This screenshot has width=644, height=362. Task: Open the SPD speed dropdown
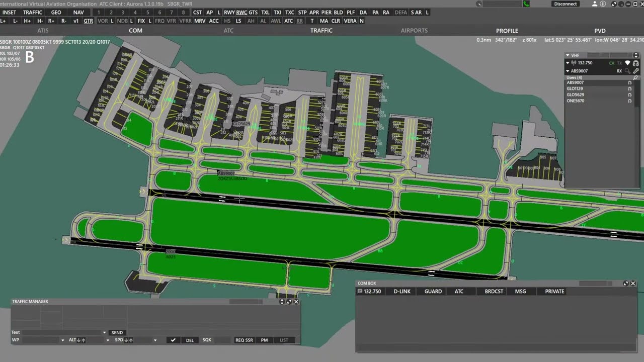[155, 340]
